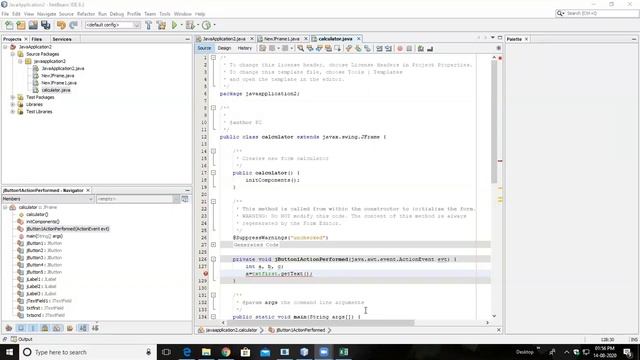Switch to the Files tab
This screenshot has width=640, height=360.
click(37, 39)
